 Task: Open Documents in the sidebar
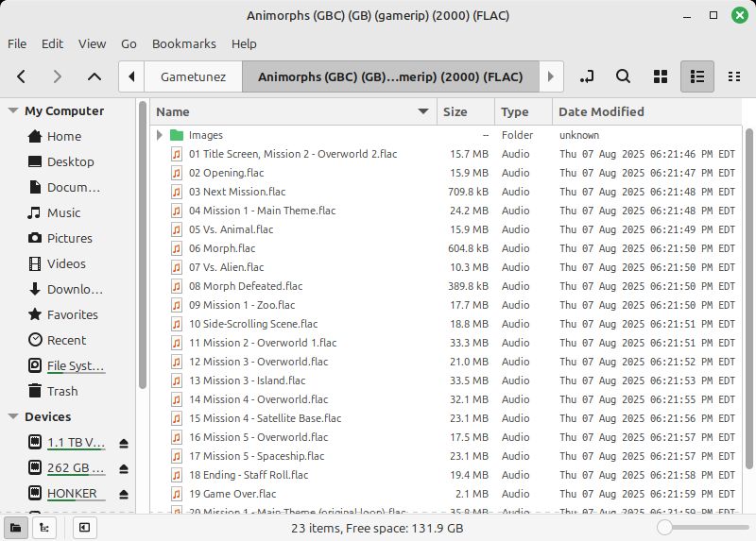pyautogui.click(x=74, y=187)
